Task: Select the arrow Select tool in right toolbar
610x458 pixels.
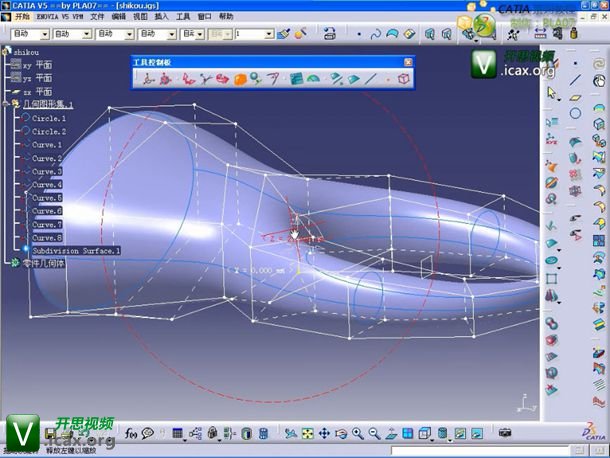Action: pos(551,93)
